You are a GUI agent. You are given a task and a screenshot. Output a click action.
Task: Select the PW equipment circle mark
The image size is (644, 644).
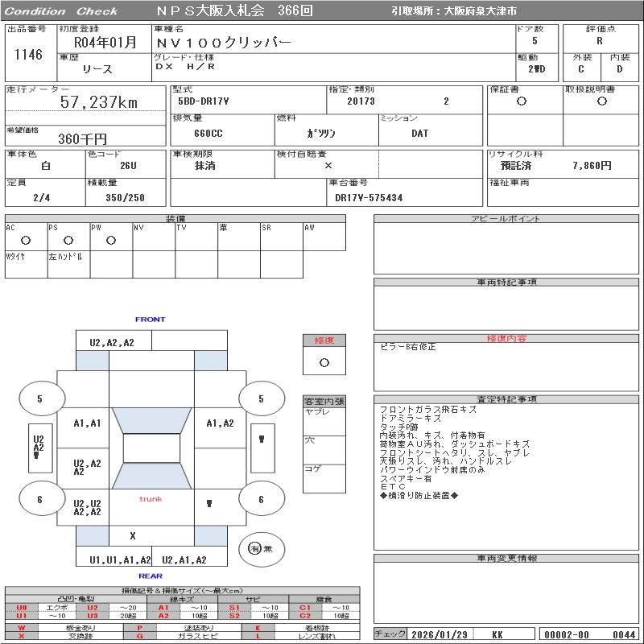tap(111, 240)
